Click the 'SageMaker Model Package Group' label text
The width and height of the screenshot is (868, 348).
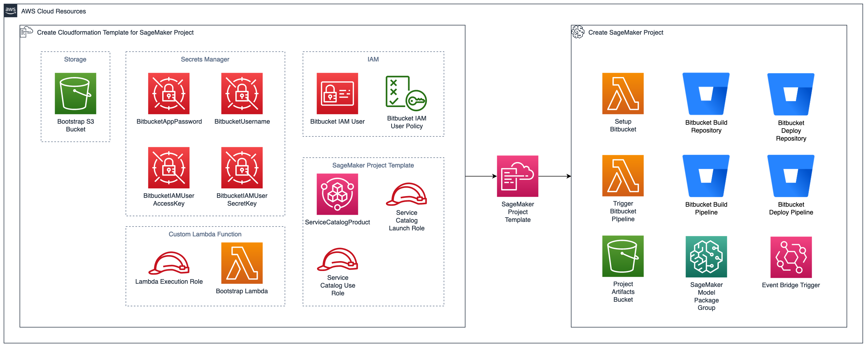click(706, 296)
